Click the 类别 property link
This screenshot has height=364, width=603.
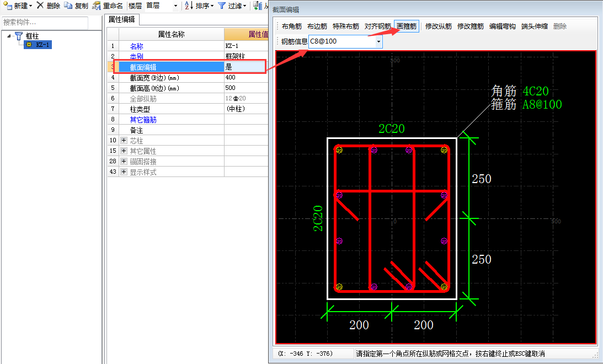136,56
